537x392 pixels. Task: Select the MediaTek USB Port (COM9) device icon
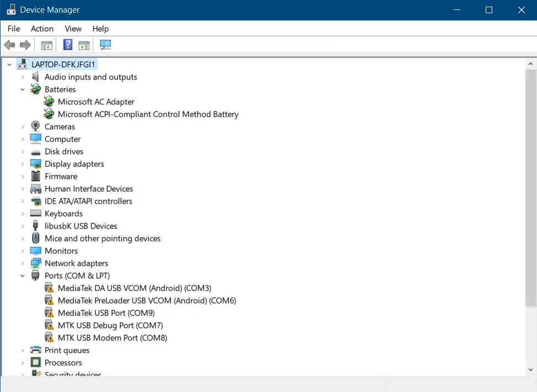49,312
